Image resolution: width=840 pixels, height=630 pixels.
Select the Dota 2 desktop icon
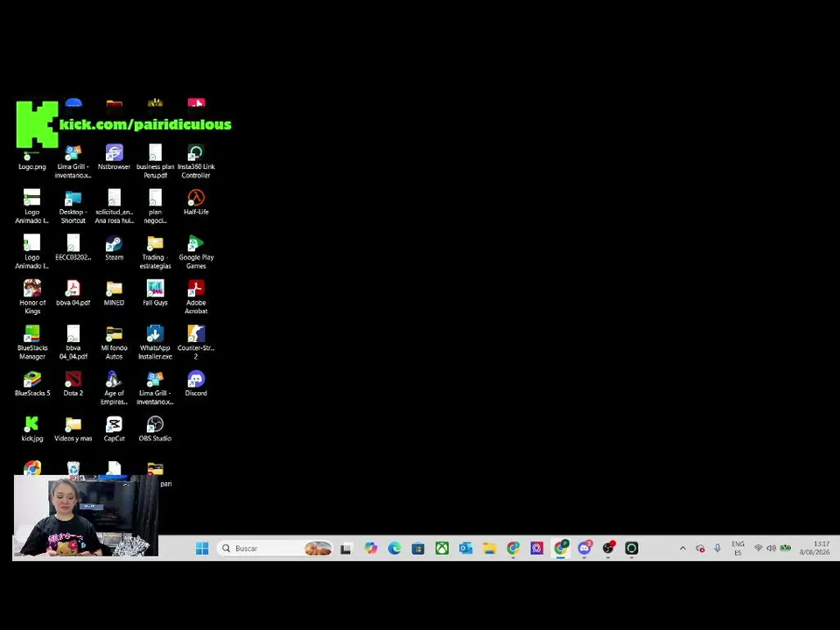coord(73,383)
